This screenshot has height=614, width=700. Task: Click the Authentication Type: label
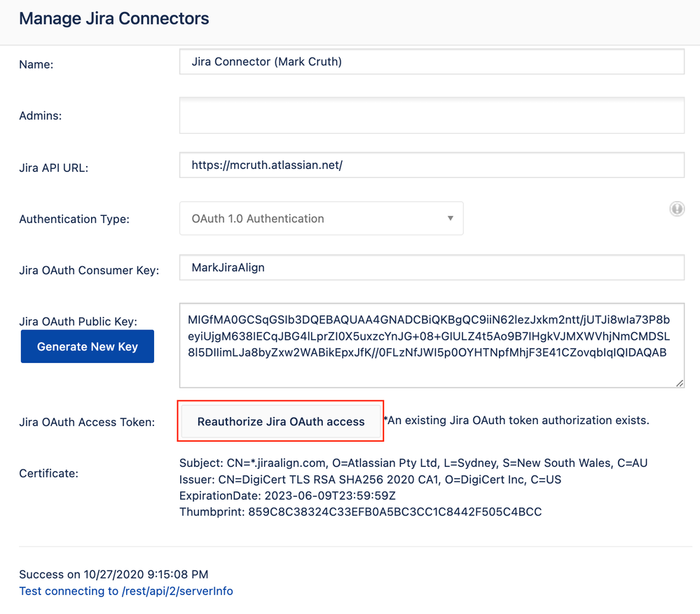[74, 219]
